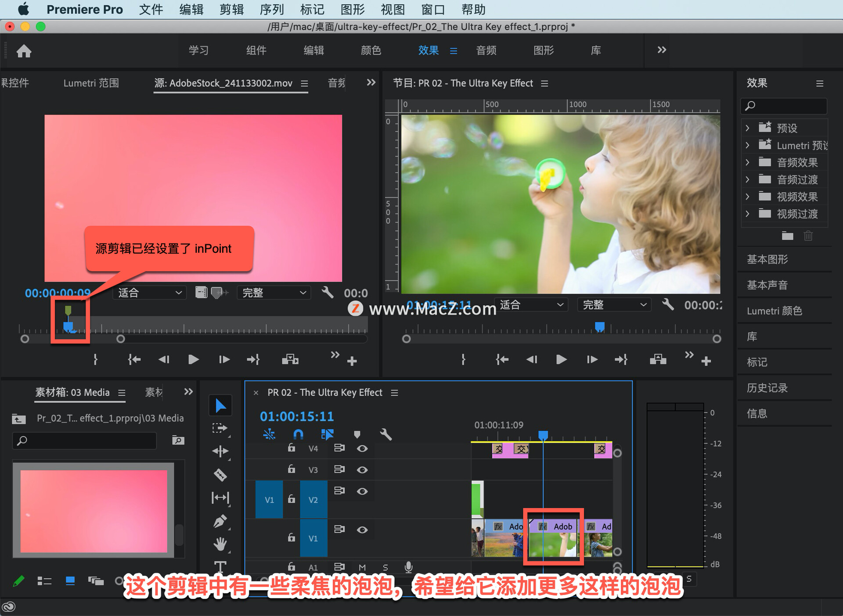Screen dimensions: 843x616
Task: Show more workspaces overflow chevron
Action: (662, 50)
